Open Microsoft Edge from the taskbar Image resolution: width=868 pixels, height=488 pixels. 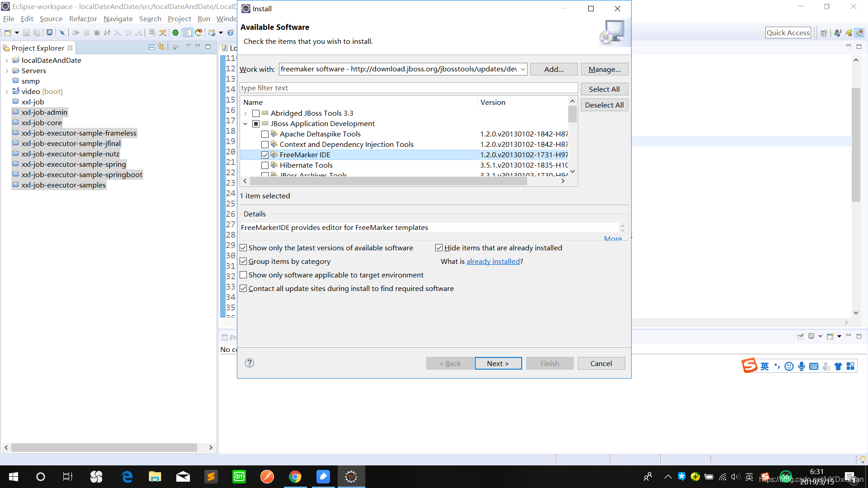[x=127, y=477]
